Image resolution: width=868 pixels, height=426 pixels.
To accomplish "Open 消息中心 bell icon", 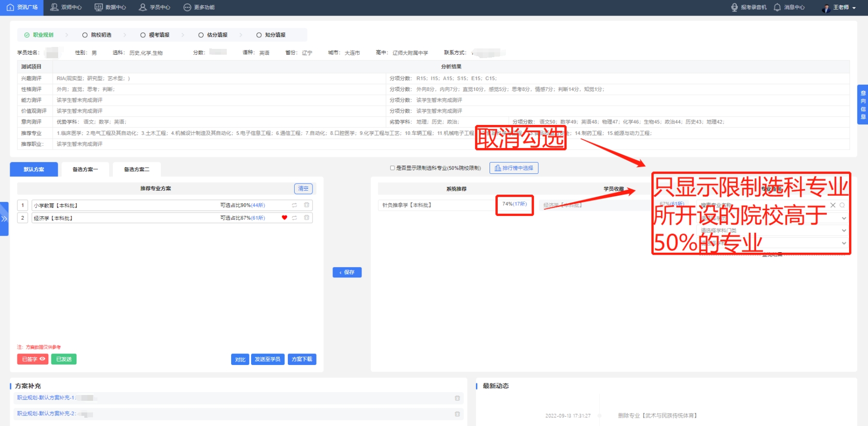I will click(x=777, y=7).
